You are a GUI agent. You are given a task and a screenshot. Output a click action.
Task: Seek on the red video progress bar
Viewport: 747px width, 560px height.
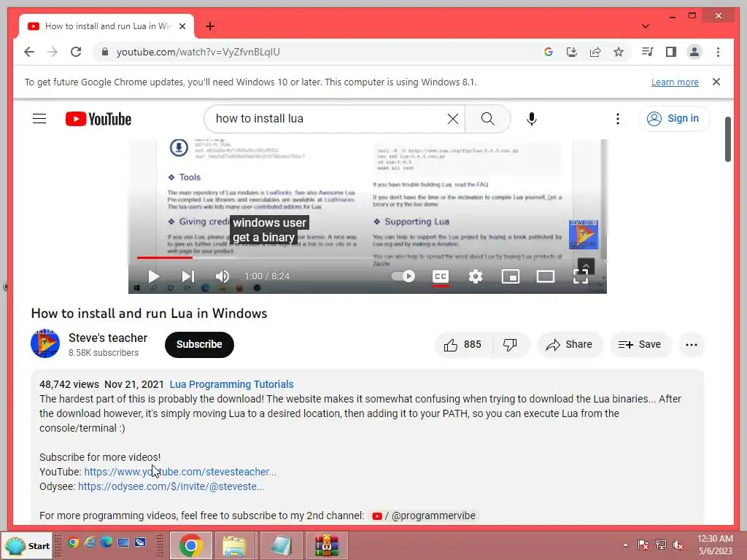point(165,257)
